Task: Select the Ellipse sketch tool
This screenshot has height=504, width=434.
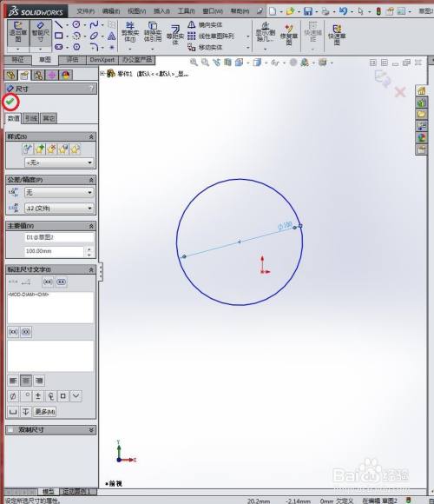Action: click(94, 36)
